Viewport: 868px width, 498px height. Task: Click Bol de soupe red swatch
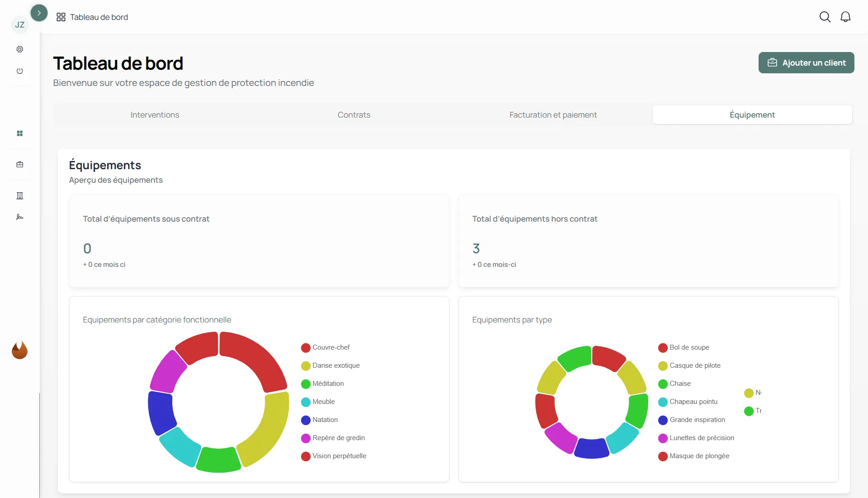(x=663, y=348)
